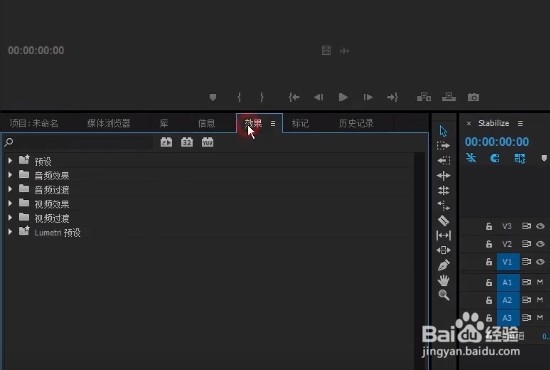Jump to In point in monitor
The width and height of the screenshot is (550, 370).
coord(294,97)
